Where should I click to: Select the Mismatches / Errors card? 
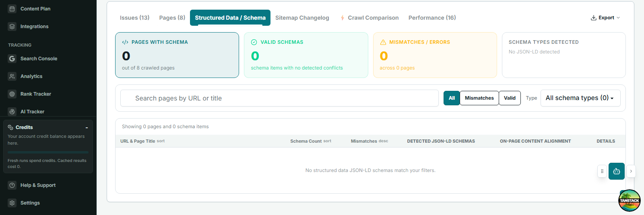[435, 55]
